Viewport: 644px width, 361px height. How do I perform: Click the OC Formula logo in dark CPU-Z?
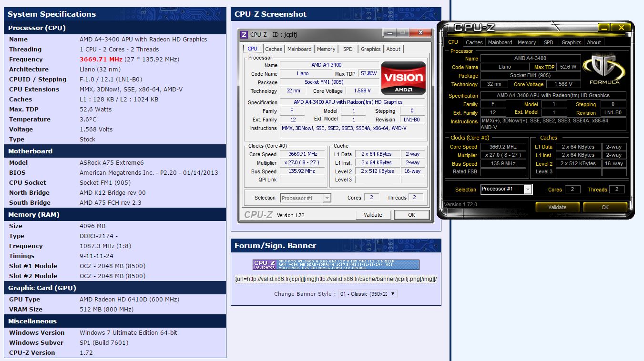coord(604,69)
